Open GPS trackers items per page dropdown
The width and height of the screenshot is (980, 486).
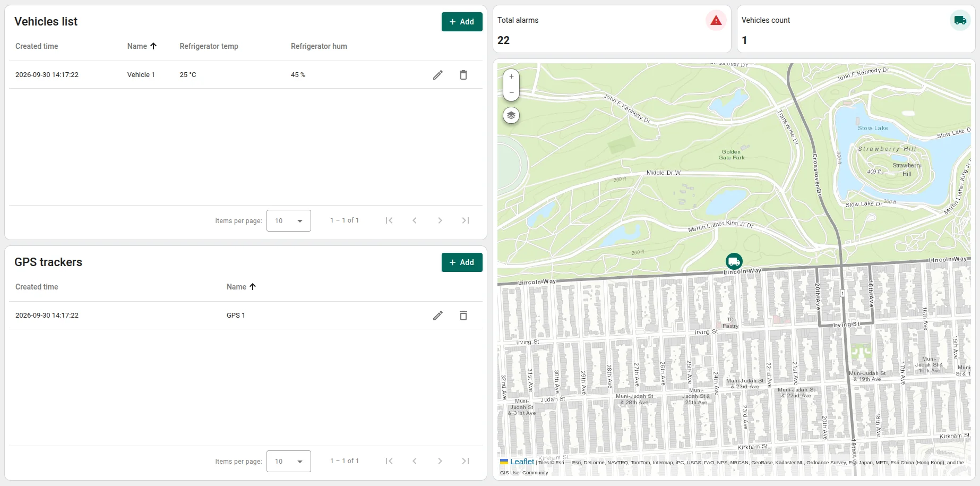tap(289, 461)
